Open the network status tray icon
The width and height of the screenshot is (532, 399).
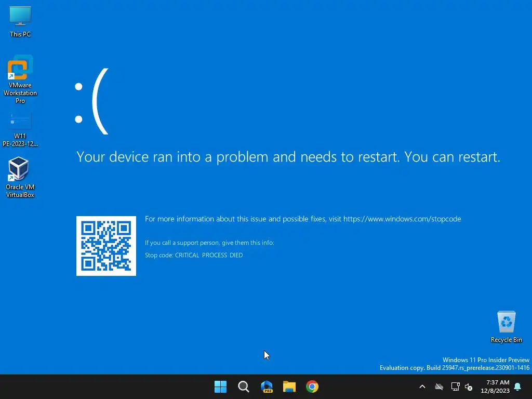(x=455, y=387)
